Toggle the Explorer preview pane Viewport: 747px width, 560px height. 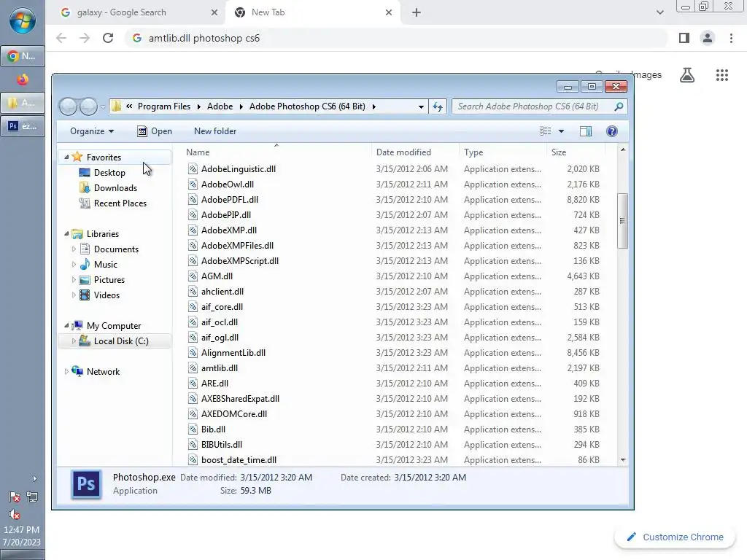[x=586, y=131]
